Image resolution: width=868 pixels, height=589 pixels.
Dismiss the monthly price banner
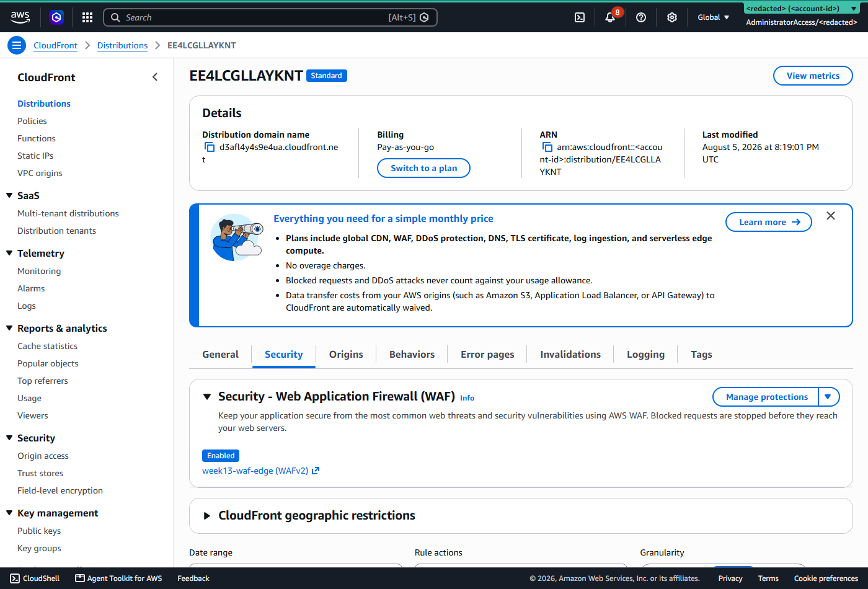[831, 216]
